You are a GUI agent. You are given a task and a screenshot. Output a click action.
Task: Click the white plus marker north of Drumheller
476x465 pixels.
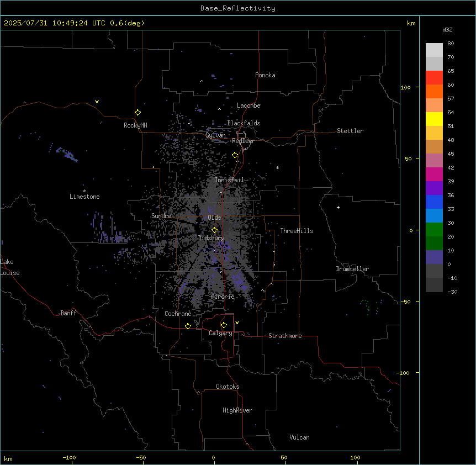338,207
